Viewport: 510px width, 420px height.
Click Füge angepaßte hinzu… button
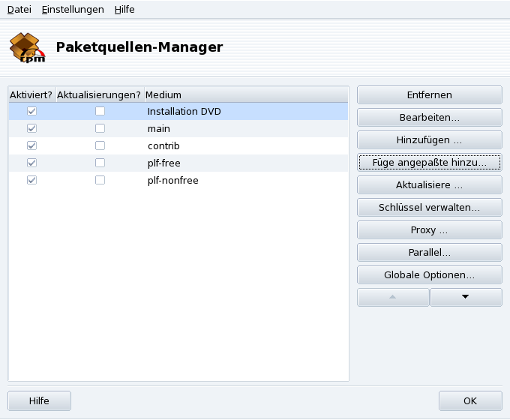[x=429, y=162]
